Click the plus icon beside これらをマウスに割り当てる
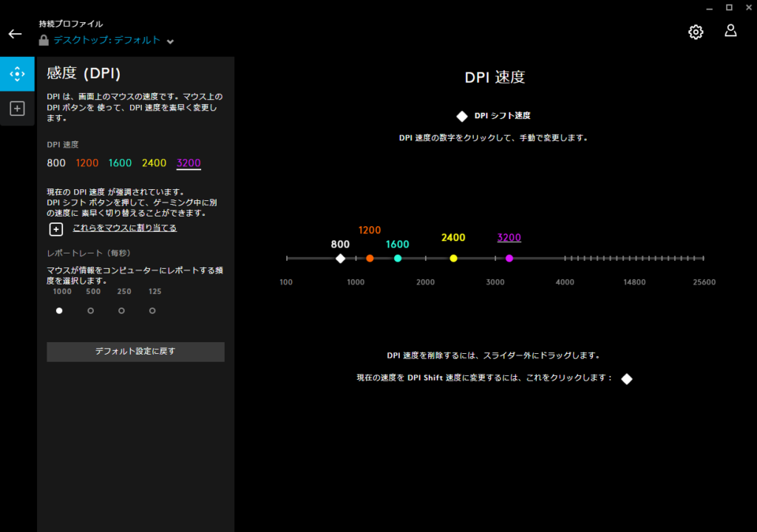The image size is (757, 532). 56,229
